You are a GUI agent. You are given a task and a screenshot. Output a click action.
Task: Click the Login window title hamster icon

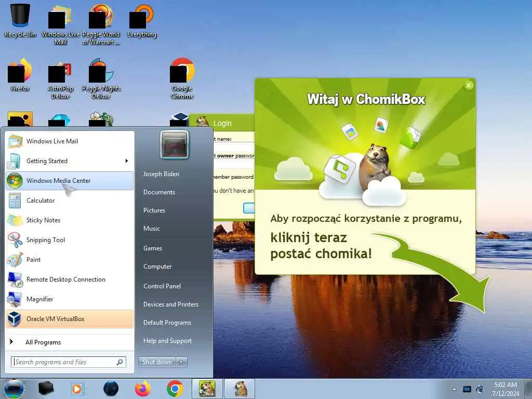pos(203,122)
